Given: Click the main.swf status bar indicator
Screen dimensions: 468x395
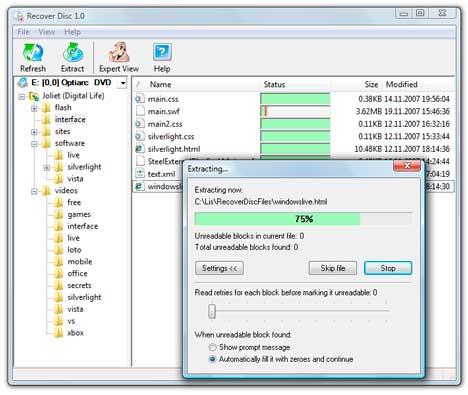Looking at the screenshot, I should click(295, 111).
